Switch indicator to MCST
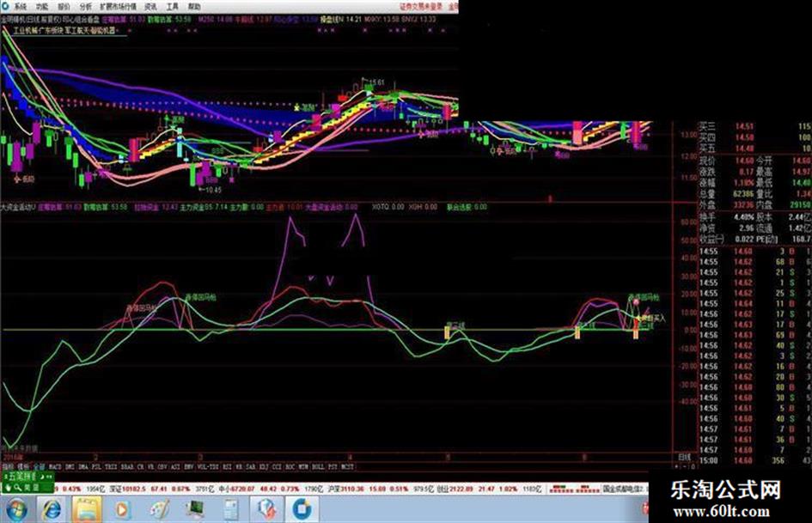 click(348, 466)
